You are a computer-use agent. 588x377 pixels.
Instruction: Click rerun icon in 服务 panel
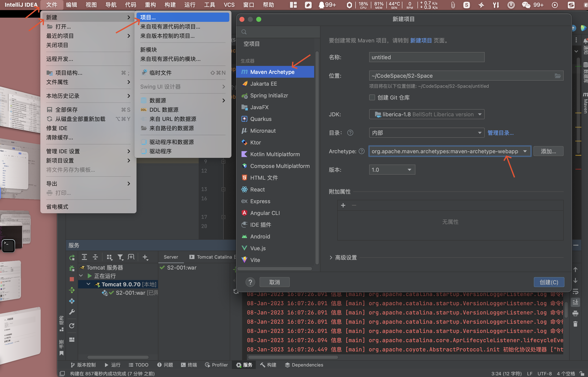72,258
